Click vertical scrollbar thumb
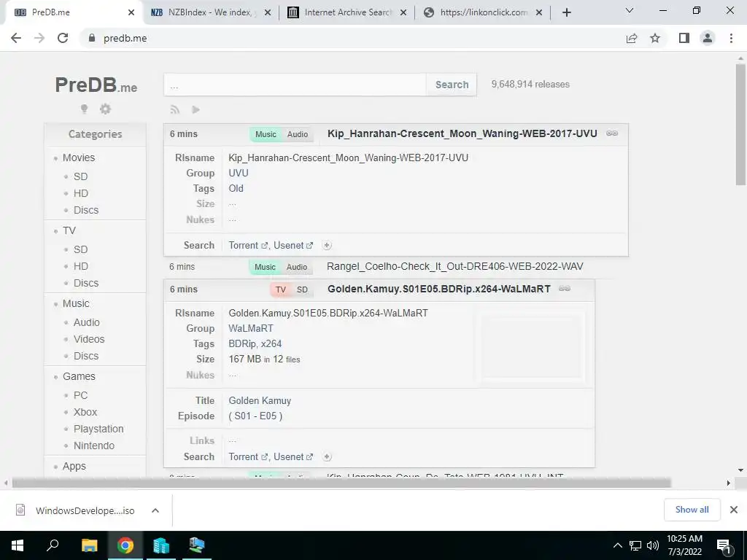This screenshot has height=560, width=747. tap(740, 125)
